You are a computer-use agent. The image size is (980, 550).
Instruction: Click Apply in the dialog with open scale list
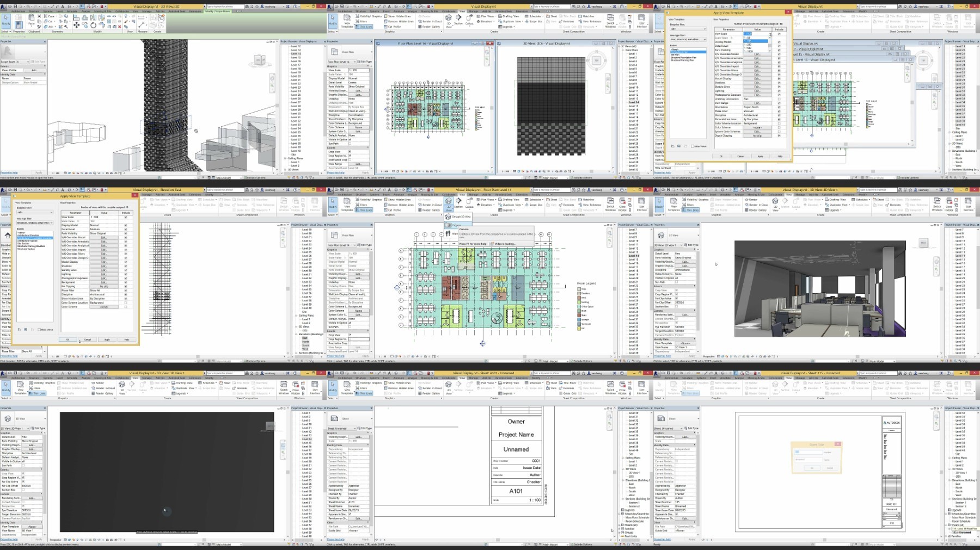(760, 156)
